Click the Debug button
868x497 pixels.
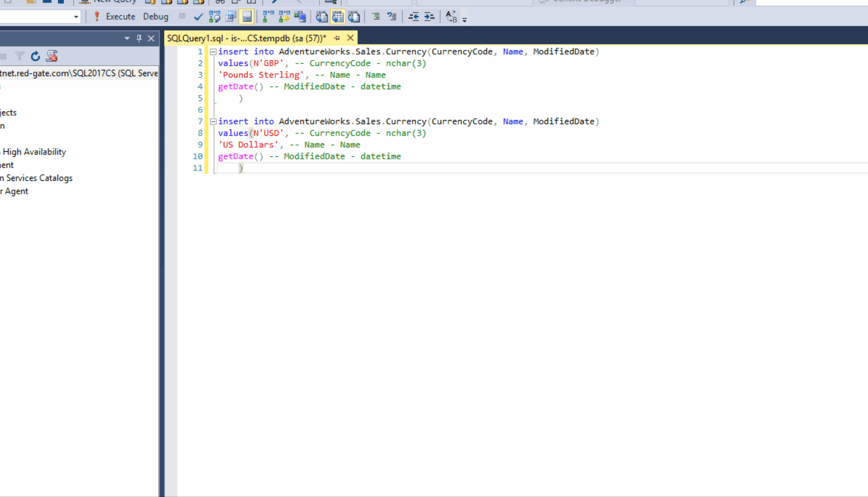(x=155, y=17)
